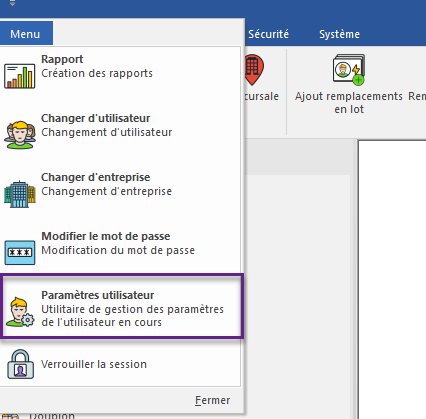The width and height of the screenshot is (426, 419).
Task: Expand the quick access toolbar arrow
Action: (13, 3)
